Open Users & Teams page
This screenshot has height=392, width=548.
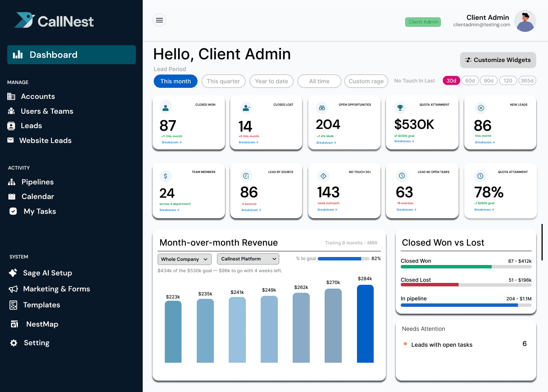click(x=47, y=111)
